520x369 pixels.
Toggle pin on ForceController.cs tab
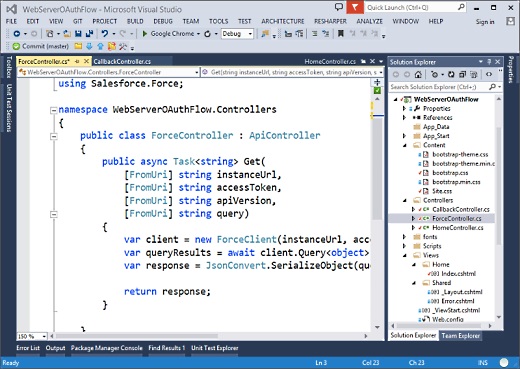(x=77, y=61)
